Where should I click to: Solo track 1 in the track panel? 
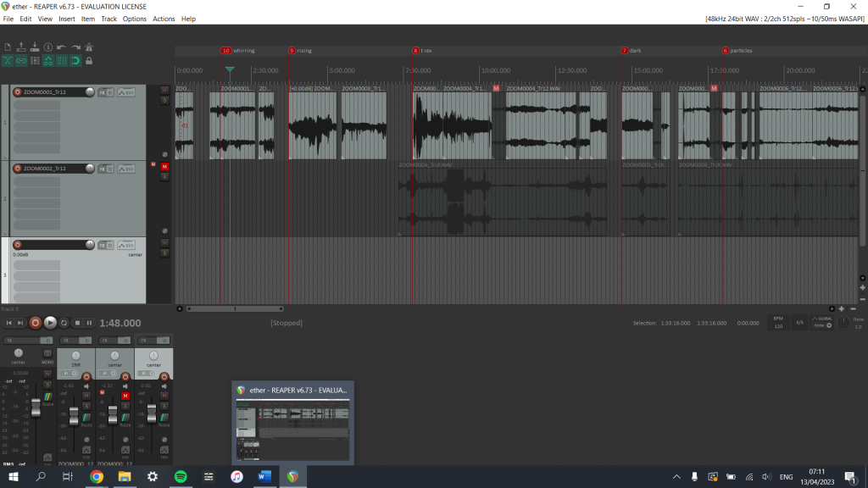(164, 100)
